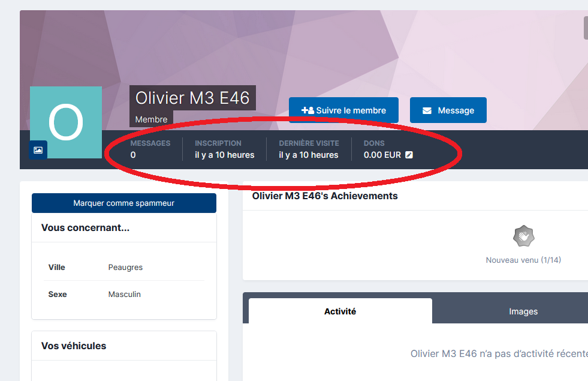Edit the donation amount with the pencil icon

tap(409, 155)
